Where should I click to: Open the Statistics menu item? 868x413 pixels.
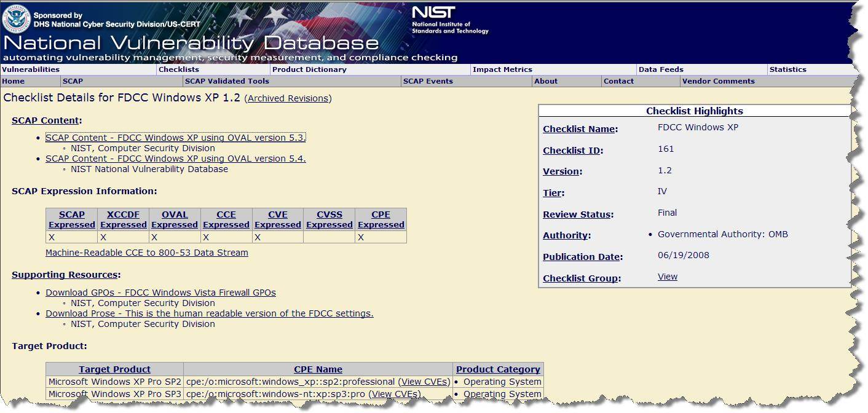tap(788, 69)
